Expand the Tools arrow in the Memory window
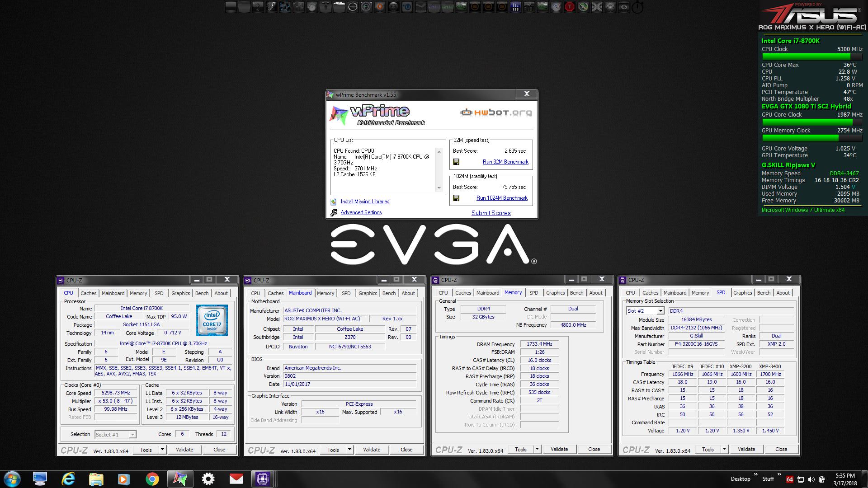This screenshot has height=488, width=868. click(537, 450)
